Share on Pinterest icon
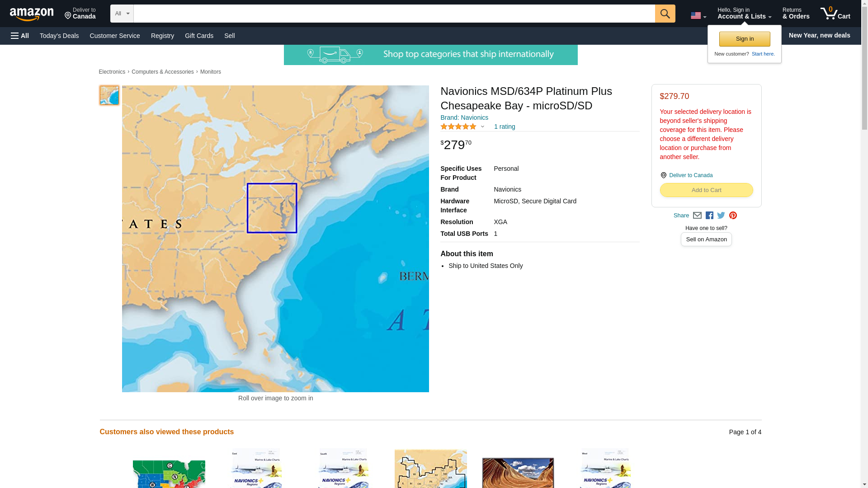The image size is (868, 488). [733, 216]
